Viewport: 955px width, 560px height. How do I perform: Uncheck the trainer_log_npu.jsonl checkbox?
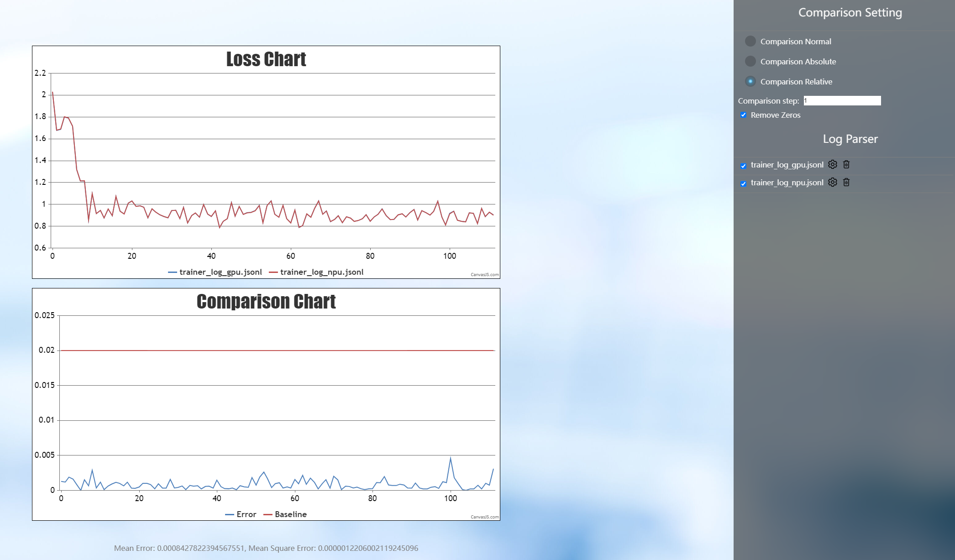tap(744, 183)
